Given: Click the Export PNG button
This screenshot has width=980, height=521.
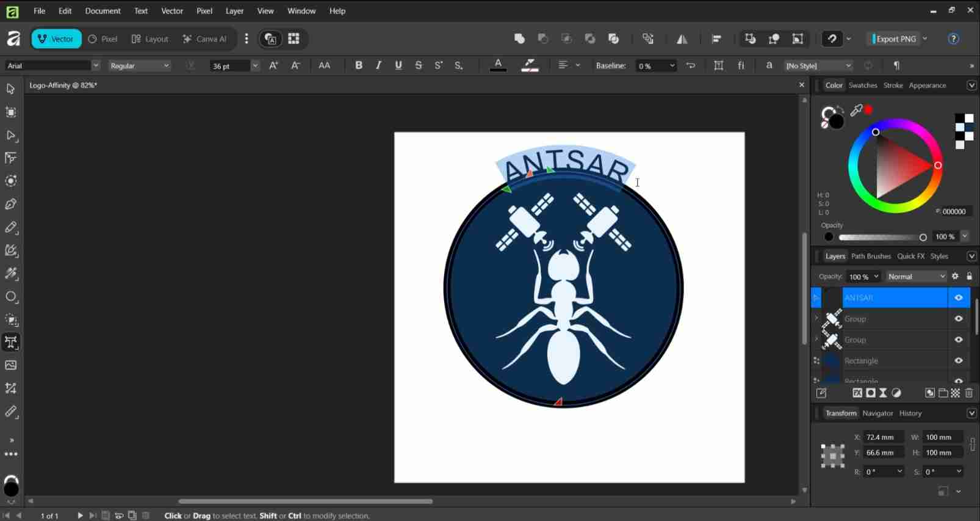Looking at the screenshot, I should 894,38.
